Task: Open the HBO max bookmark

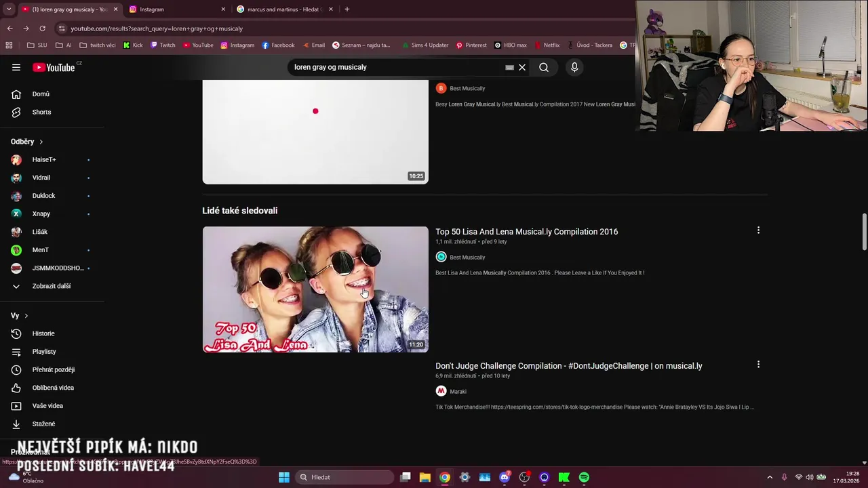Action: pyautogui.click(x=511, y=45)
